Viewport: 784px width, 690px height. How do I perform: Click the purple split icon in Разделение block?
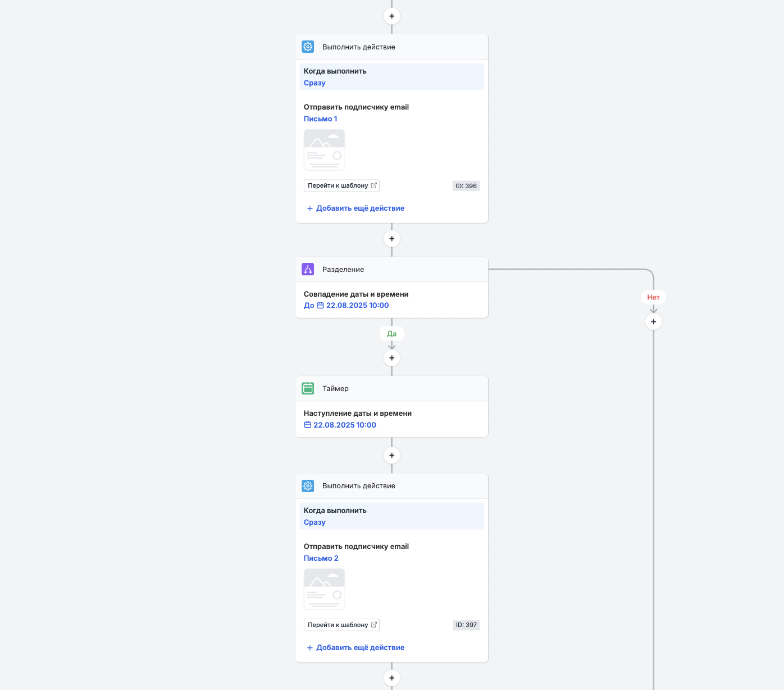(x=308, y=269)
